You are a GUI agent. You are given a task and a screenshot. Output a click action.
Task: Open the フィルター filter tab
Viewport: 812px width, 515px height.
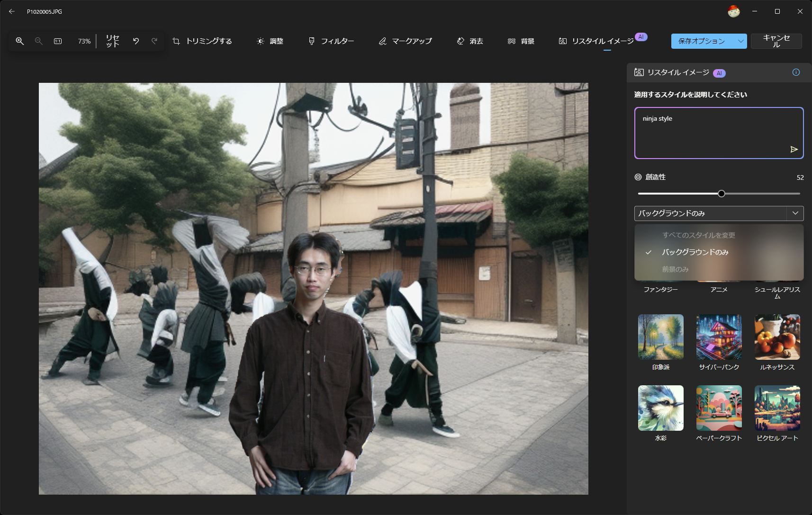tap(331, 41)
